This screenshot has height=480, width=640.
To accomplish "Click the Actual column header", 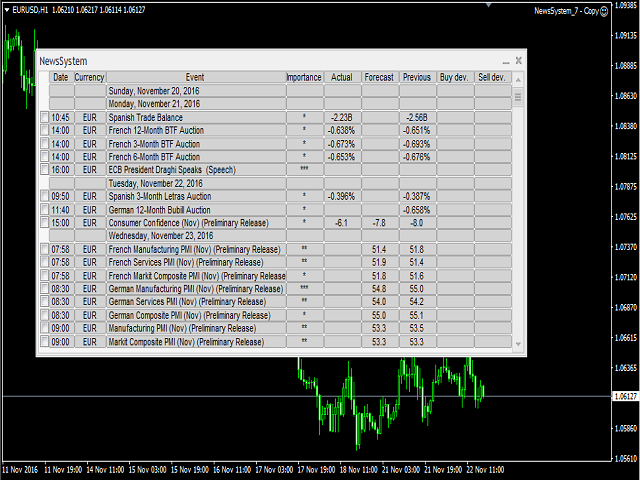I will tap(342, 77).
